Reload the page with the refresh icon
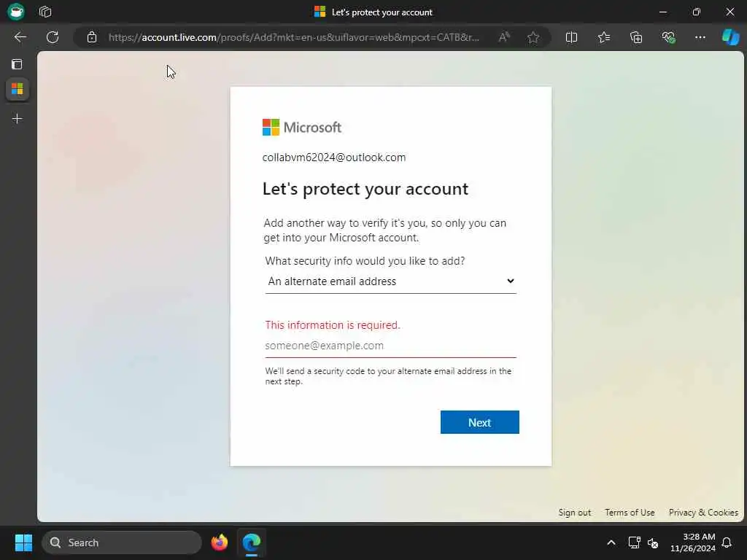 [x=53, y=37]
